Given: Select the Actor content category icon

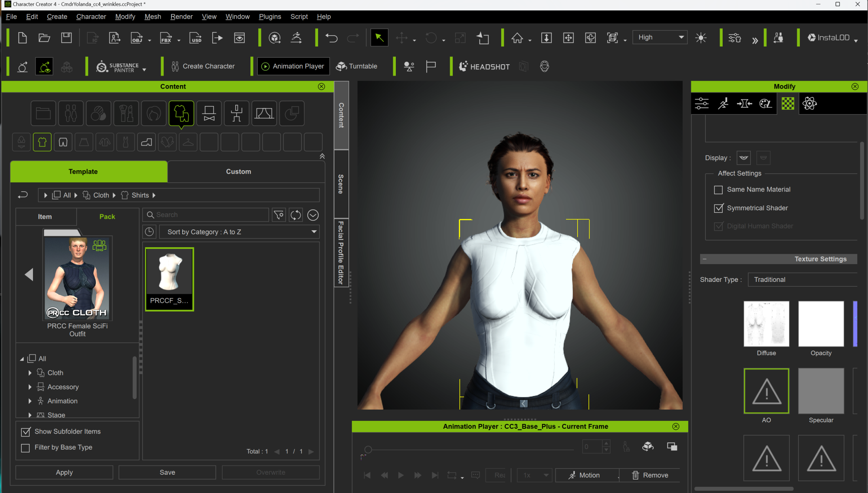Looking at the screenshot, I should [71, 114].
